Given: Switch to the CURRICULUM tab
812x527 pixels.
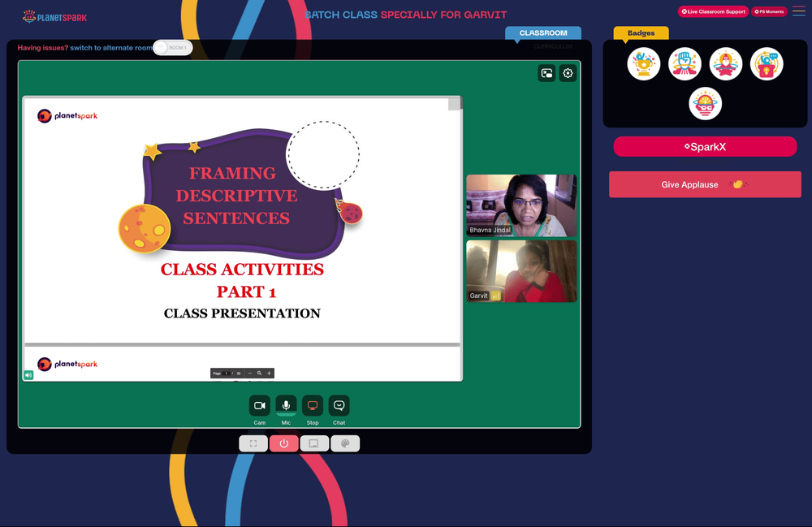Looking at the screenshot, I should tap(553, 46).
